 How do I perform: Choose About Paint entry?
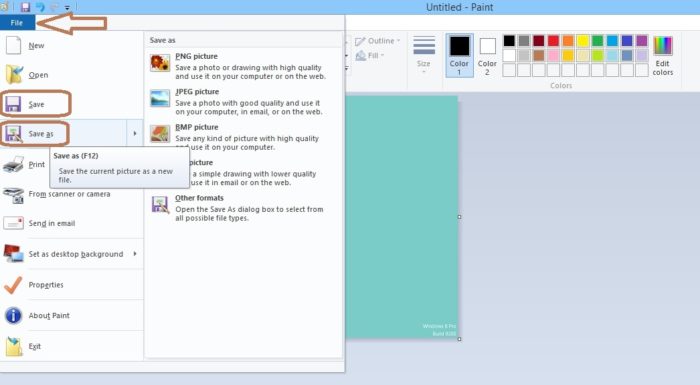click(x=71, y=315)
